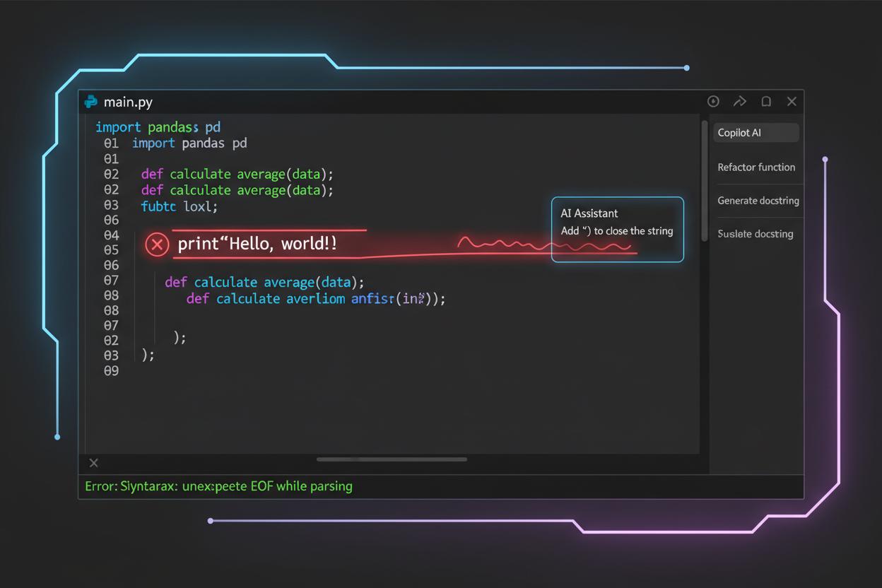
Task: Click the top 'import pandas: pd' line
Action: coord(158,128)
